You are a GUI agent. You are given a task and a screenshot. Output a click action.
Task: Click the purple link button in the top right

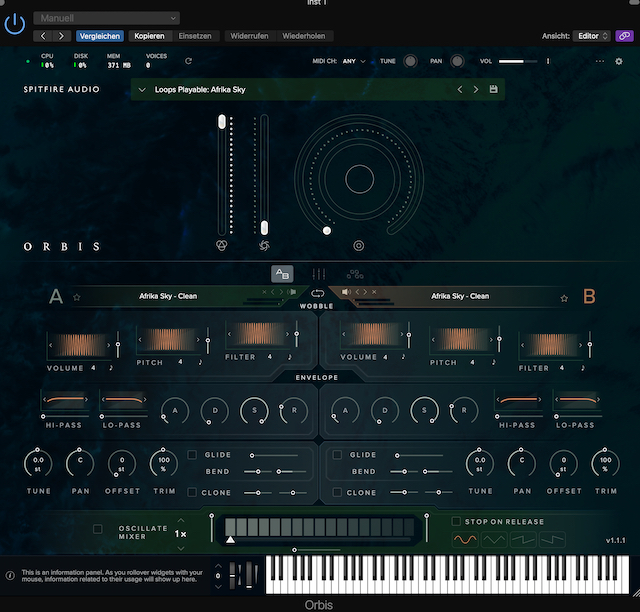pyautogui.click(x=623, y=36)
